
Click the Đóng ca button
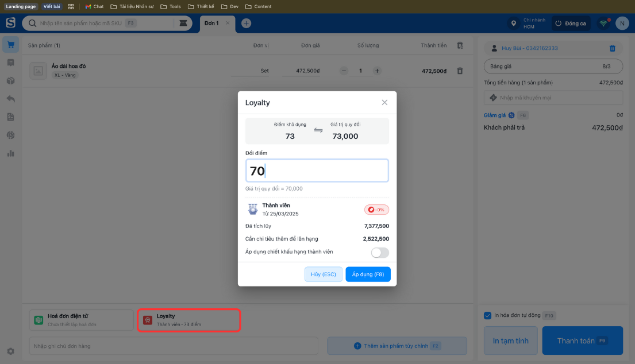(x=571, y=23)
